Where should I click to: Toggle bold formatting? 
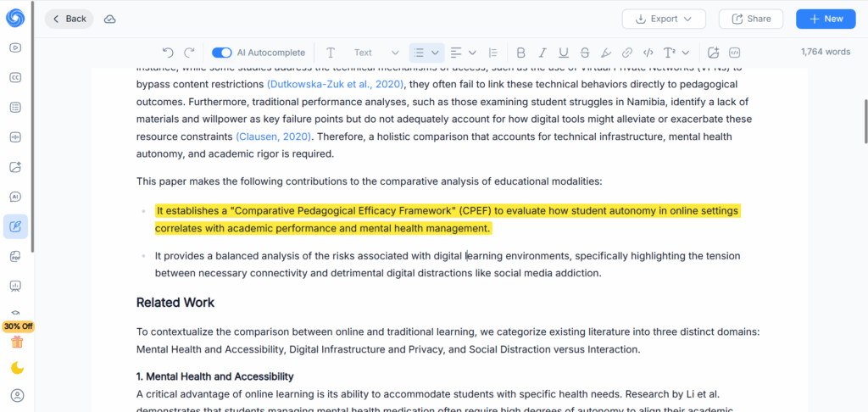(521, 53)
